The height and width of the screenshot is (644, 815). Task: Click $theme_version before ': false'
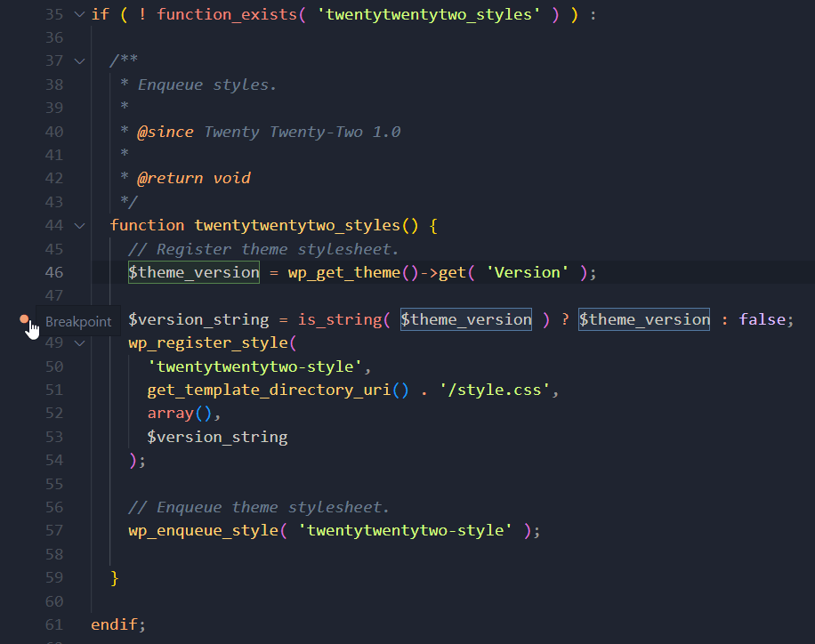tap(644, 319)
